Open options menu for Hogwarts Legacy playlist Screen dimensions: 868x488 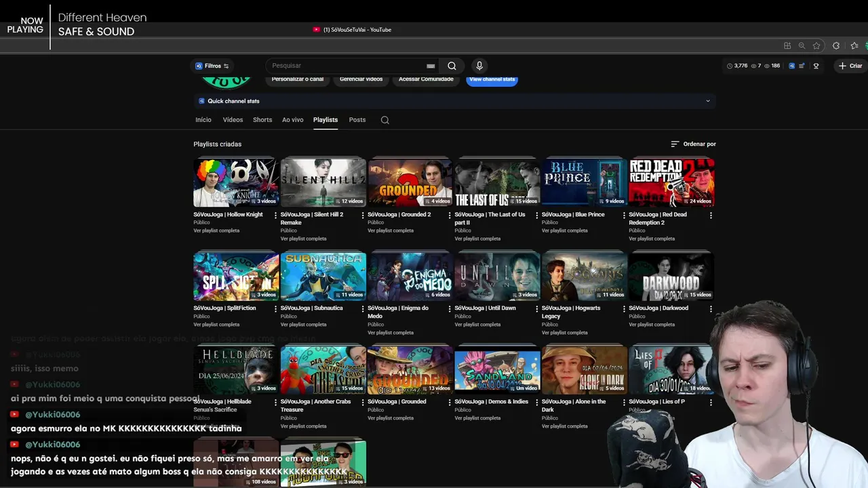click(624, 308)
